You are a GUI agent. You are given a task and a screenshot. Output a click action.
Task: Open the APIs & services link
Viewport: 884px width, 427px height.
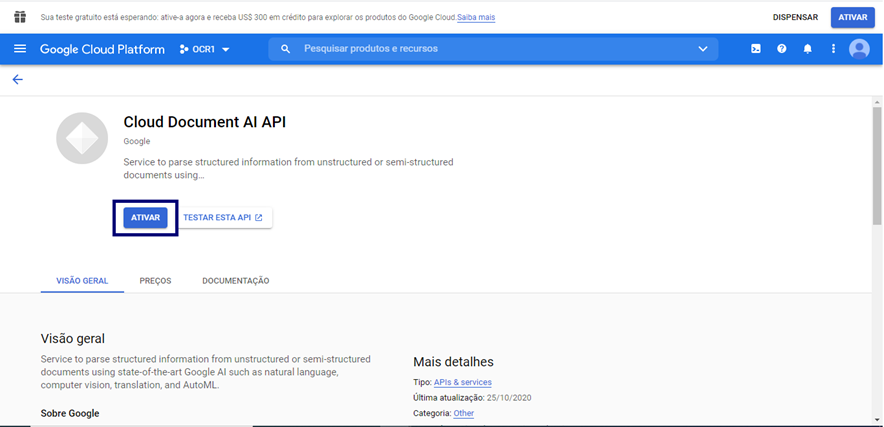pos(462,382)
